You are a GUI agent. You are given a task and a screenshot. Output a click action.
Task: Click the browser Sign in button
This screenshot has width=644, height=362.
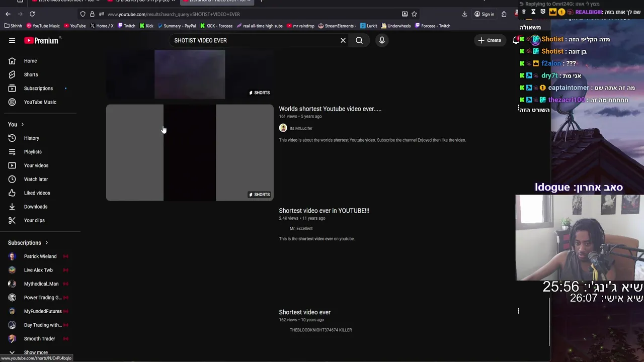click(x=484, y=14)
